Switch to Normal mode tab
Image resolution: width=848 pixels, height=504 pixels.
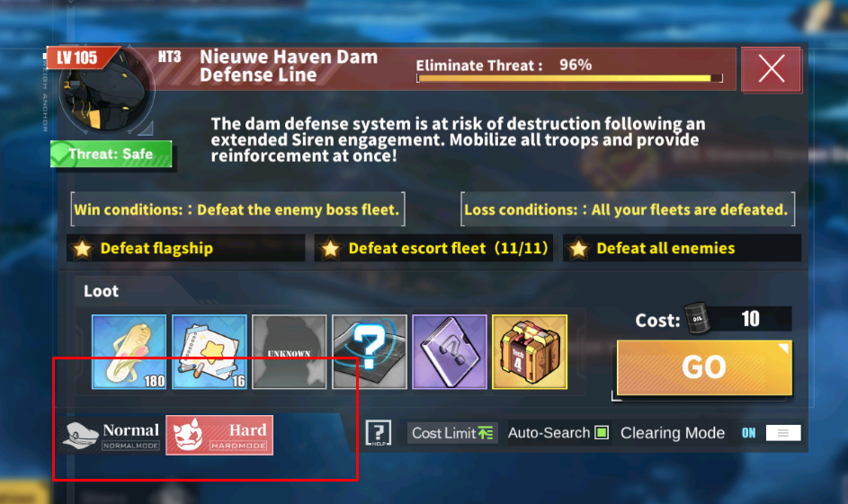[112, 436]
